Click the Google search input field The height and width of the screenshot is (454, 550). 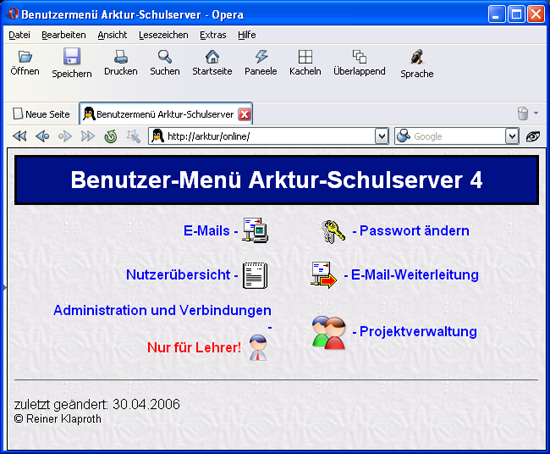pyautogui.click(x=458, y=136)
